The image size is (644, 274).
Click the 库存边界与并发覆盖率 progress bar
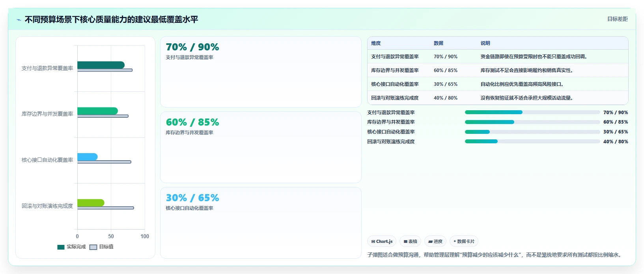(532, 122)
